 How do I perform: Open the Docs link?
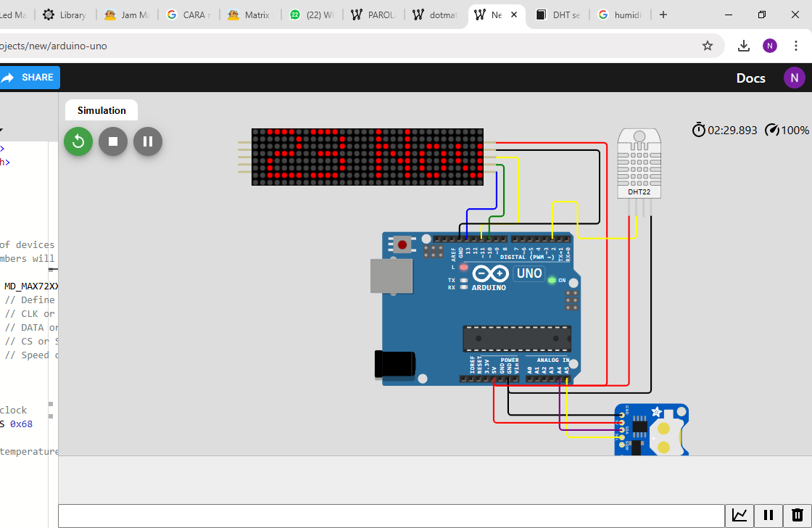point(750,78)
